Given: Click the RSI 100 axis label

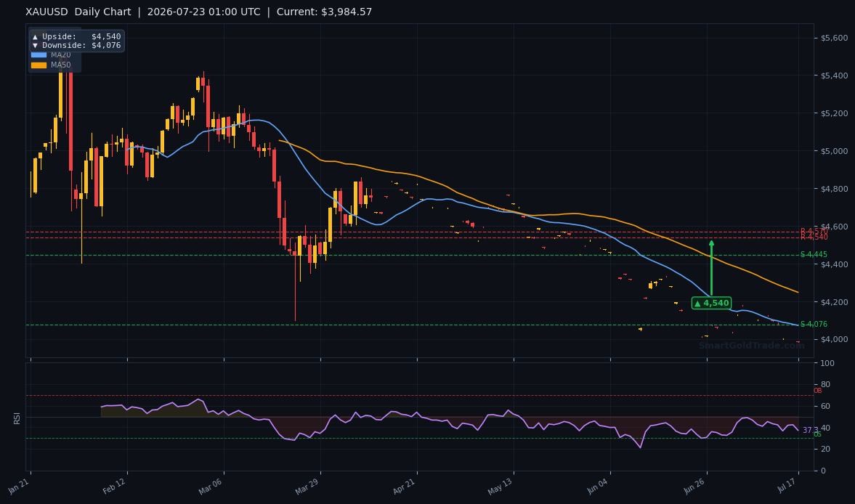Looking at the screenshot, I should click(x=827, y=363).
